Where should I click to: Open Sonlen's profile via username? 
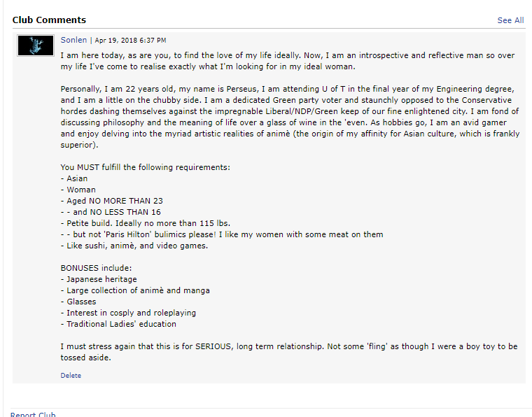73,40
